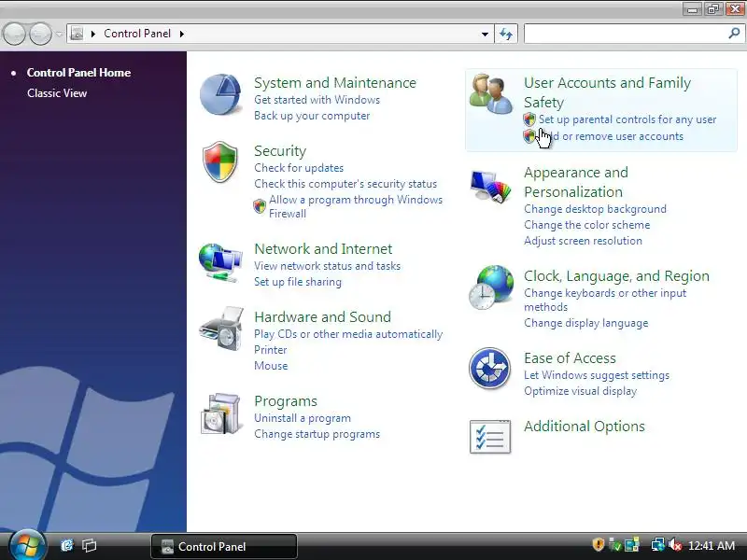The width and height of the screenshot is (747, 560).
Task: Open Hardware and Sound heading
Action: [x=322, y=316]
